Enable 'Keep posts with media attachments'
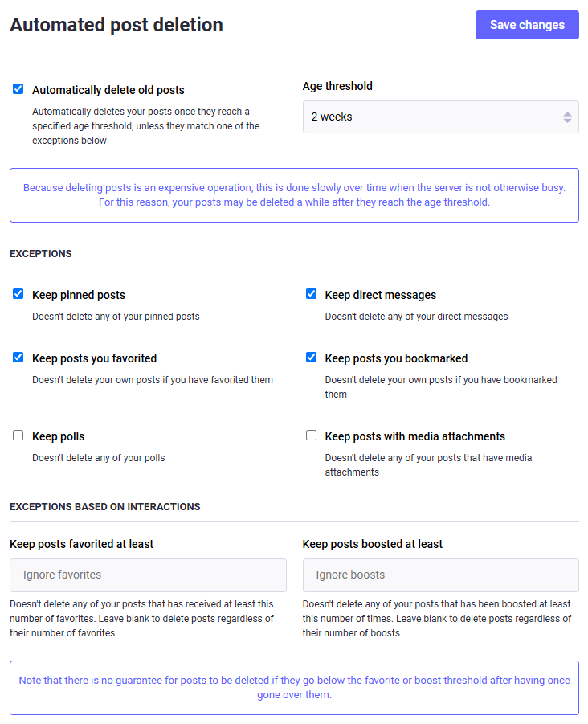 tap(311, 436)
